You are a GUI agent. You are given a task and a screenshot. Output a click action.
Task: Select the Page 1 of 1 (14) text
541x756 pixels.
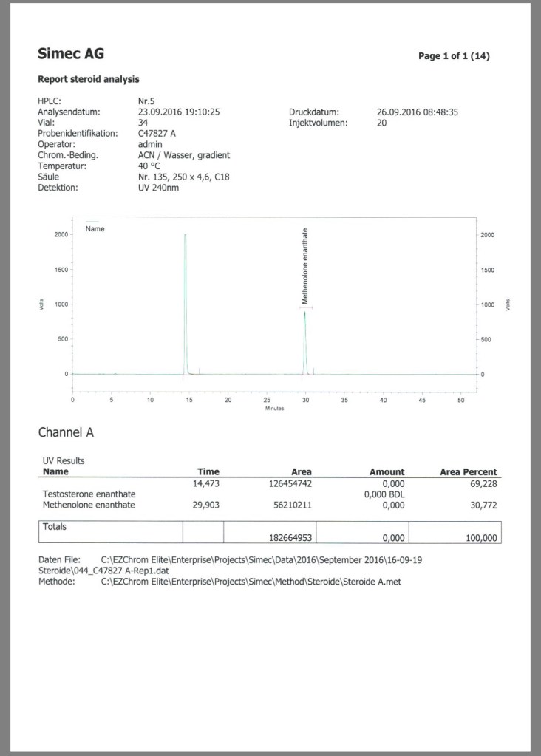pyautogui.click(x=454, y=56)
